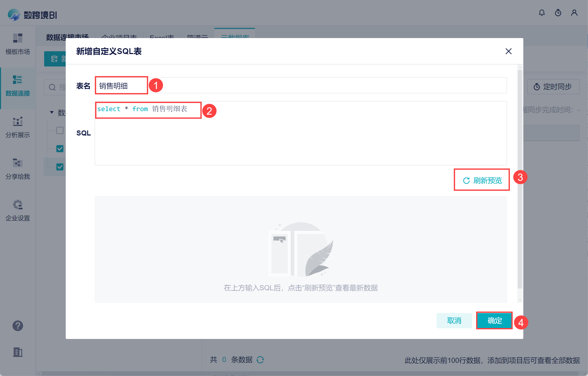Click the help question mark icon
The width and height of the screenshot is (588, 376).
click(18, 326)
